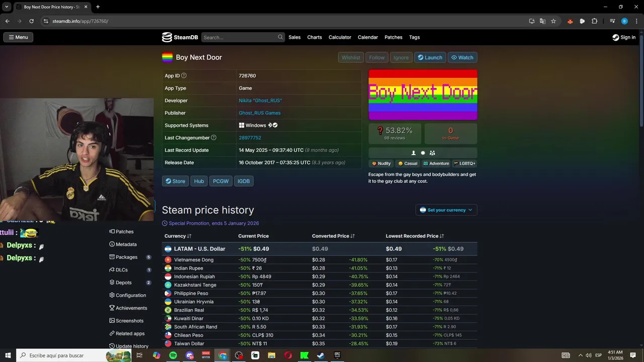Select the LATAM - U.S. Dollar row
This screenshot has width=644, height=362.
[319, 249]
